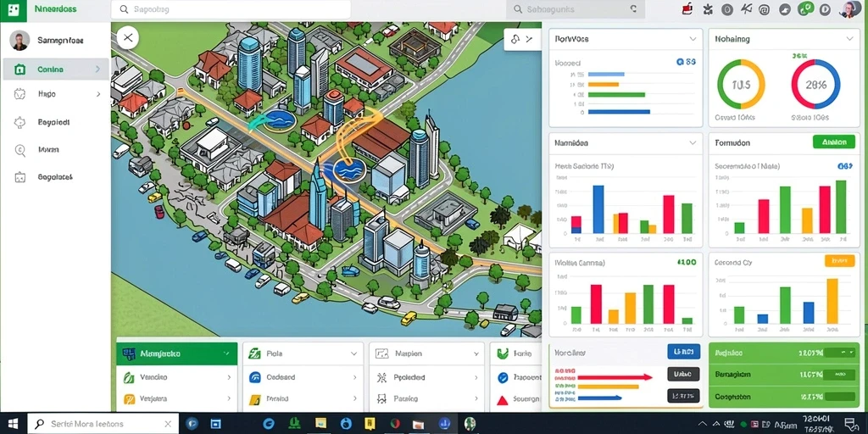The image size is (868, 434).
Task: Open the user profile avatar at top right
Action: click(848, 8)
